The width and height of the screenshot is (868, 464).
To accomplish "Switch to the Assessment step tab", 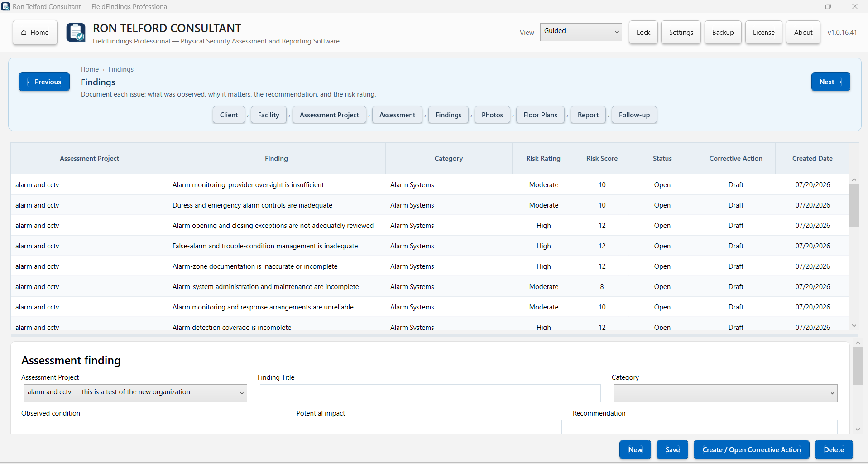I will point(397,115).
